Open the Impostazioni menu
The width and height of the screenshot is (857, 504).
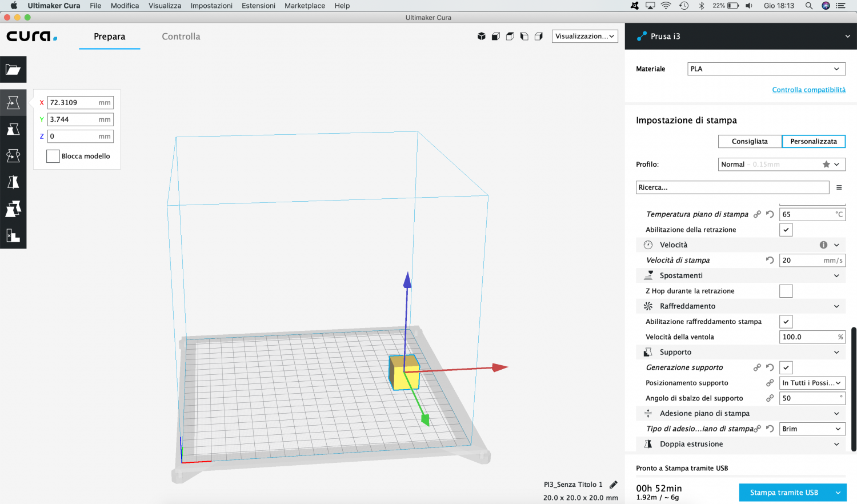(x=211, y=6)
